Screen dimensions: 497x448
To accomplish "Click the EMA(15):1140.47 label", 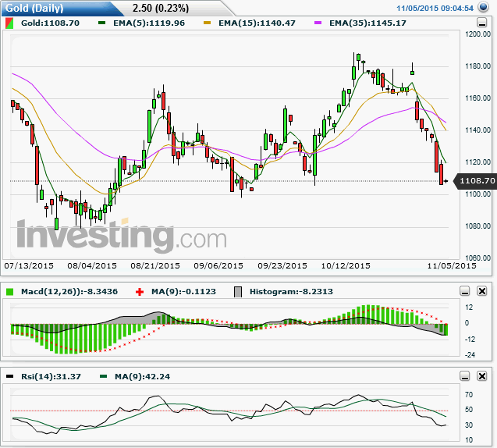I will click(257, 23).
